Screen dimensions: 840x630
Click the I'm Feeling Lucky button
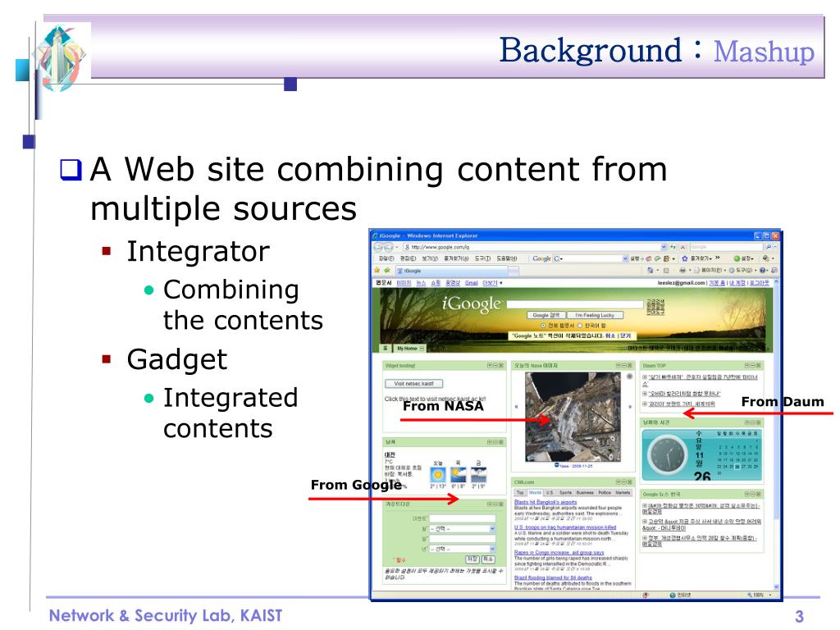[595, 315]
